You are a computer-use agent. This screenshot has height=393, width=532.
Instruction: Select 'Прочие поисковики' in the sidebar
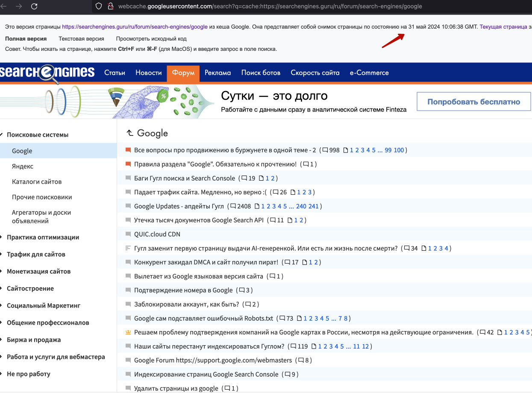tap(42, 197)
